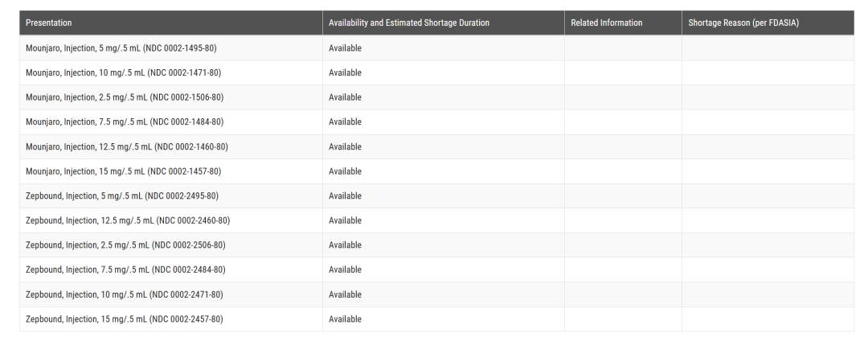This screenshot has width=868, height=350.
Task: Click the Shortage Reason (per FDASIA) header
Action: 743,23
